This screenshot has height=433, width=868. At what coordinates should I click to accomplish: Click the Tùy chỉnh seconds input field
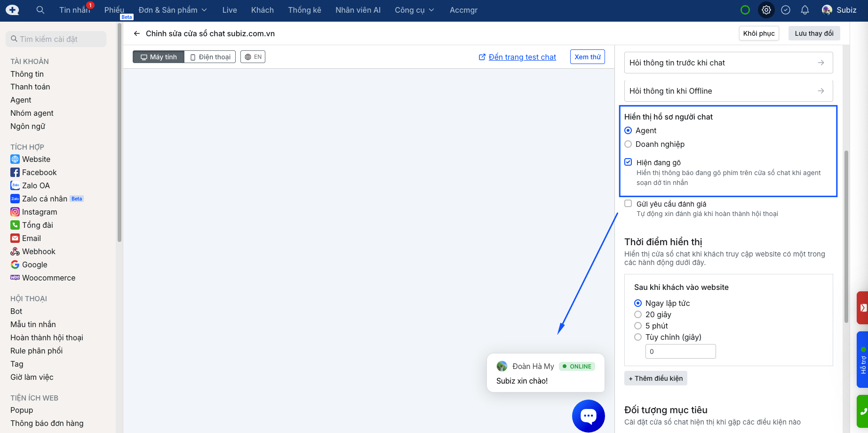point(680,352)
